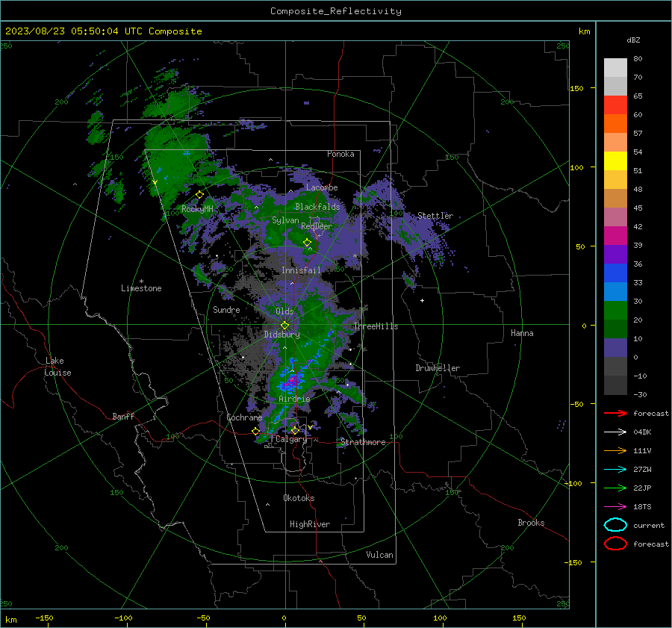The height and width of the screenshot is (628, 672).
Task: Click the yellow radar center marker at Olds
Action: 284,326
